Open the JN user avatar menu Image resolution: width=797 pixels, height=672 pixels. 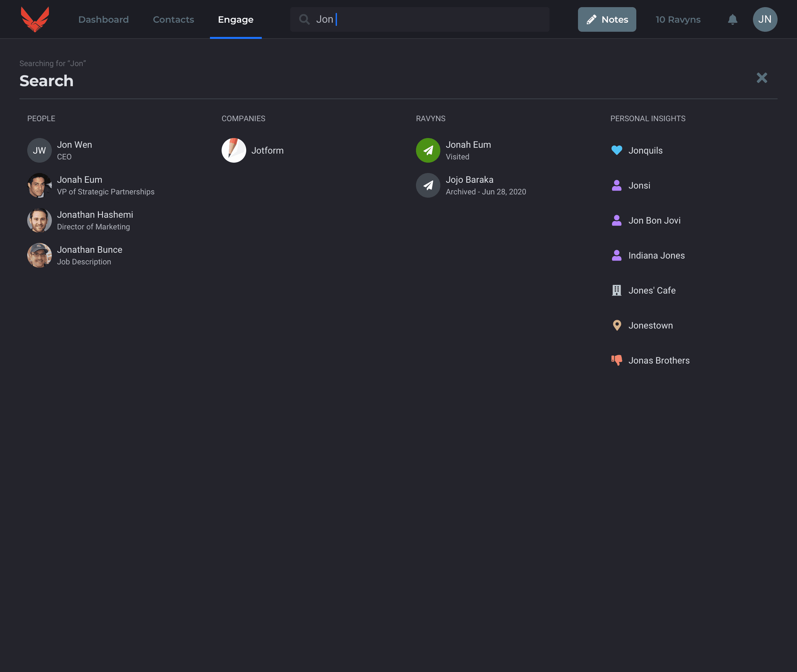(765, 19)
